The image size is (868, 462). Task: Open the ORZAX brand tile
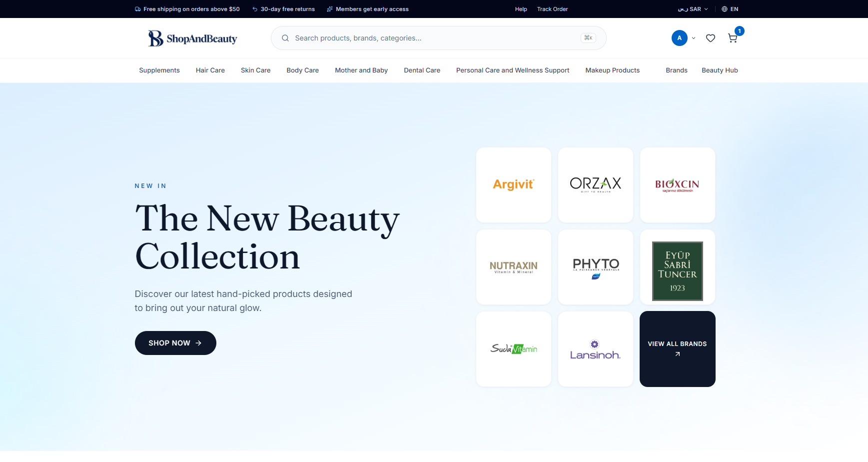pos(596,185)
